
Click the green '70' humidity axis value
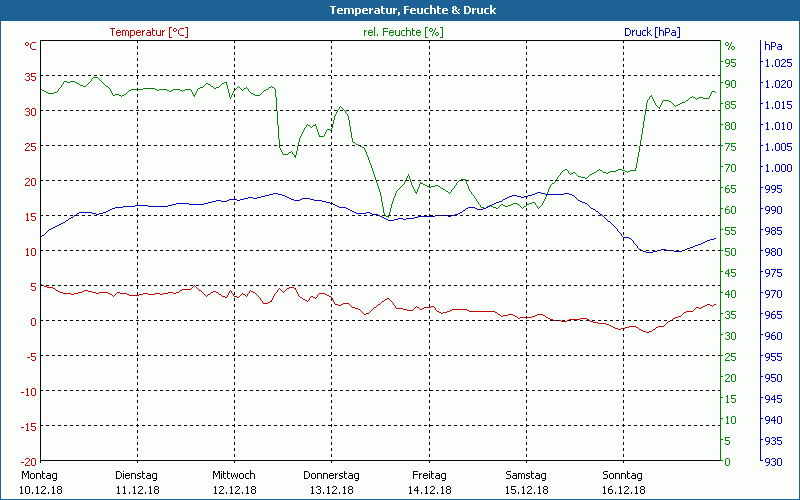[x=731, y=168]
